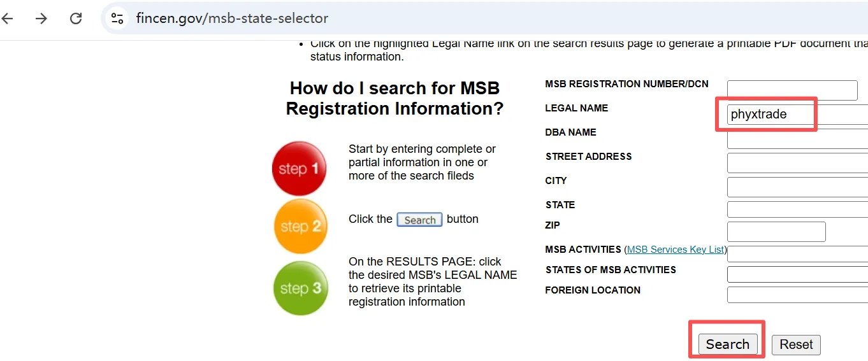Click the browser back arrow

pos(8,18)
